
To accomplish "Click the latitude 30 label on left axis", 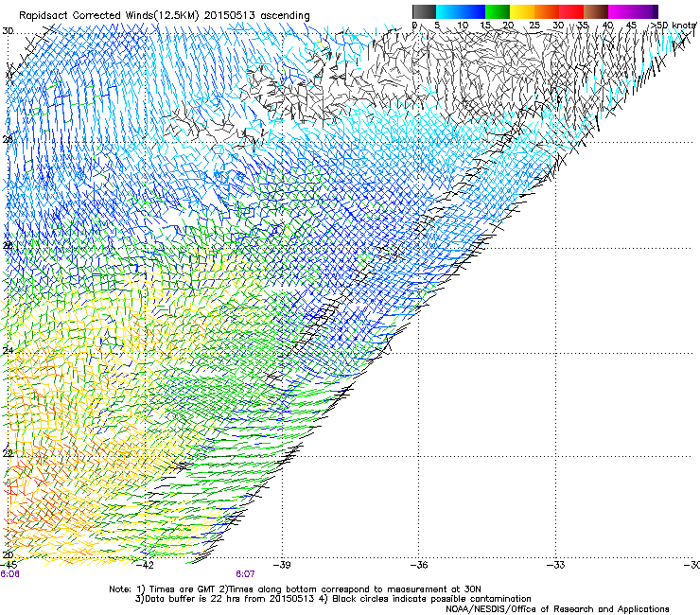I will pyautogui.click(x=8, y=31).
